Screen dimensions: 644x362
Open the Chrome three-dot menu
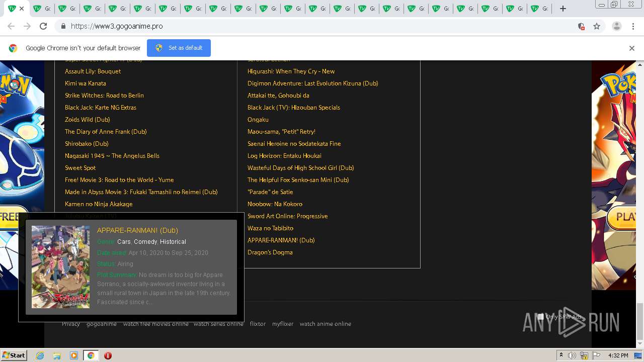click(x=633, y=26)
